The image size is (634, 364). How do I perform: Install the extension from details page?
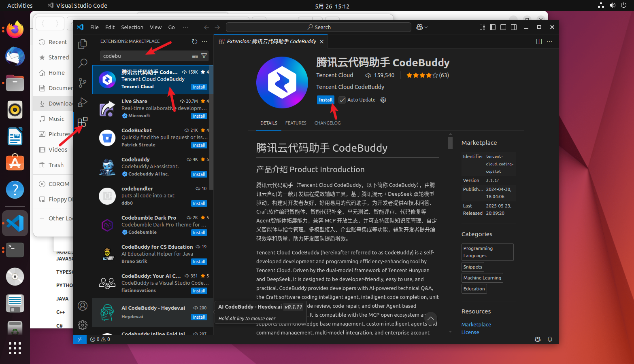[x=326, y=100]
